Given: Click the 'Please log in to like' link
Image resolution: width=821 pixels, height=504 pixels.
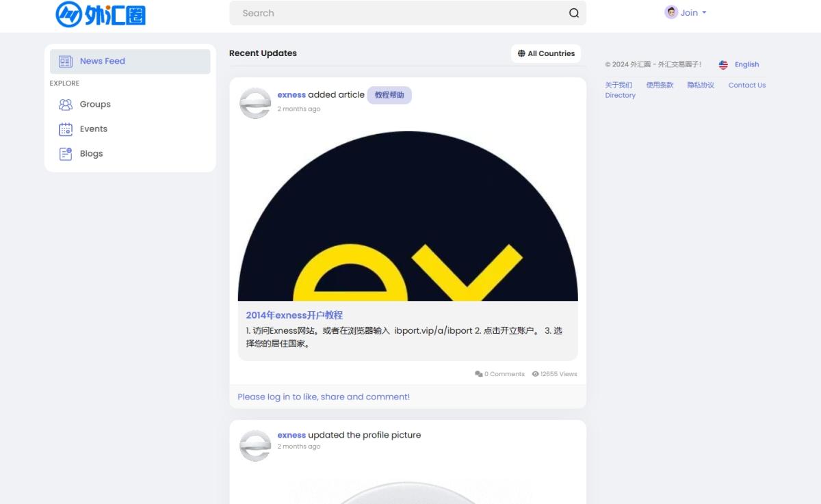Looking at the screenshot, I should click(x=324, y=397).
